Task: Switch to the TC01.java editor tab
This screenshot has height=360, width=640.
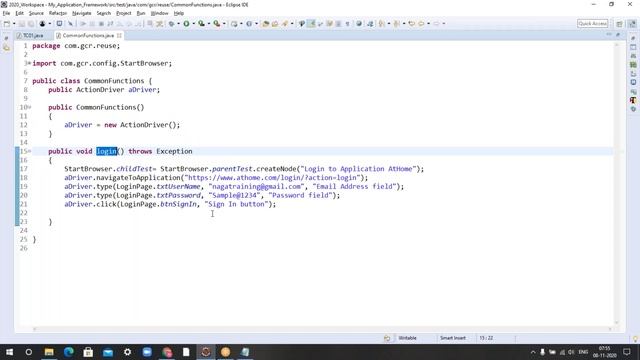Action: pos(33,36)
